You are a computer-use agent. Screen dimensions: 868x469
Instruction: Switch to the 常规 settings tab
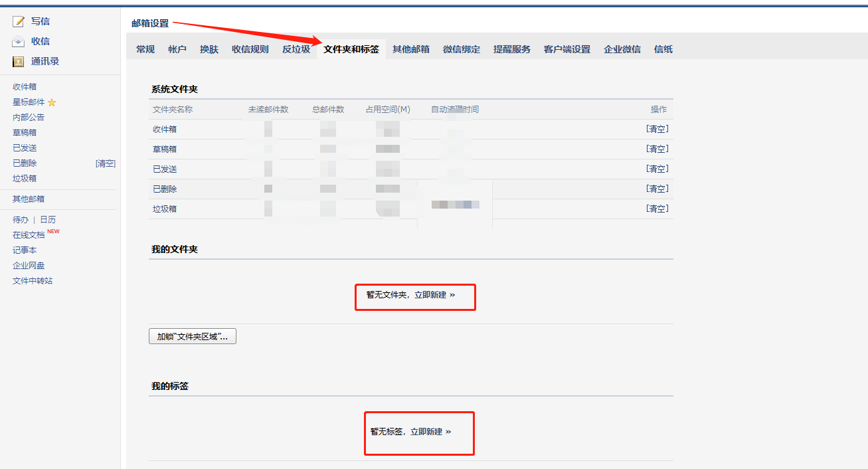(x=145, y=49)
